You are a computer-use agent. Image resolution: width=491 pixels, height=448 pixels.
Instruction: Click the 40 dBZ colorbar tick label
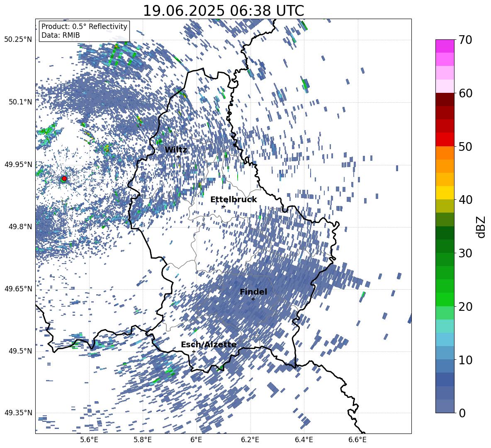(x=465, y=200)
